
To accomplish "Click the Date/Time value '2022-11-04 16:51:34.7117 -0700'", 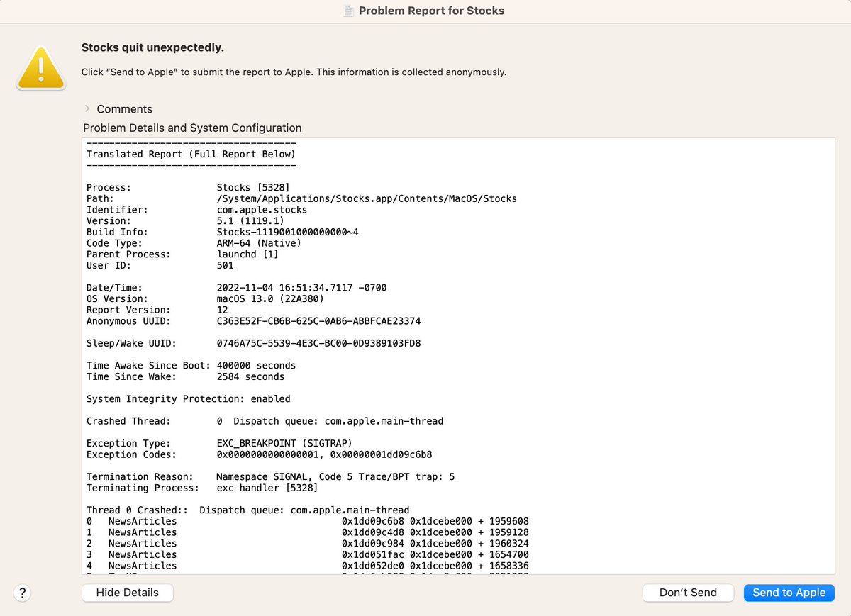I will tap(301, 288).
